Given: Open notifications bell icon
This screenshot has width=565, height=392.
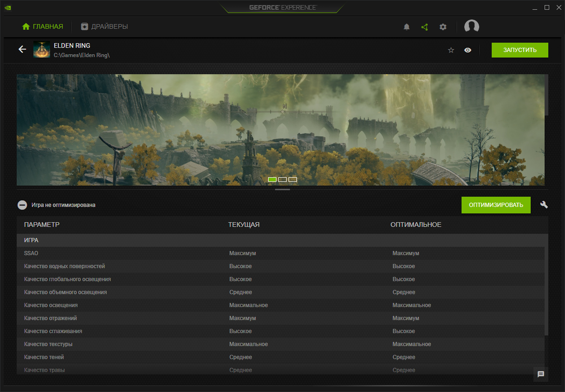Looking at the screenshot, I should pyautogui.click(x=407, y=27).
